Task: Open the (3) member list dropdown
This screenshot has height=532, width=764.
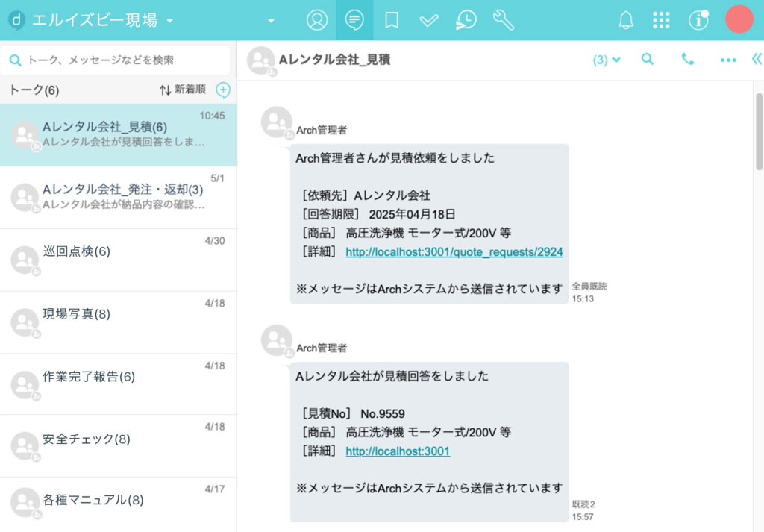Action: point(606,58)
